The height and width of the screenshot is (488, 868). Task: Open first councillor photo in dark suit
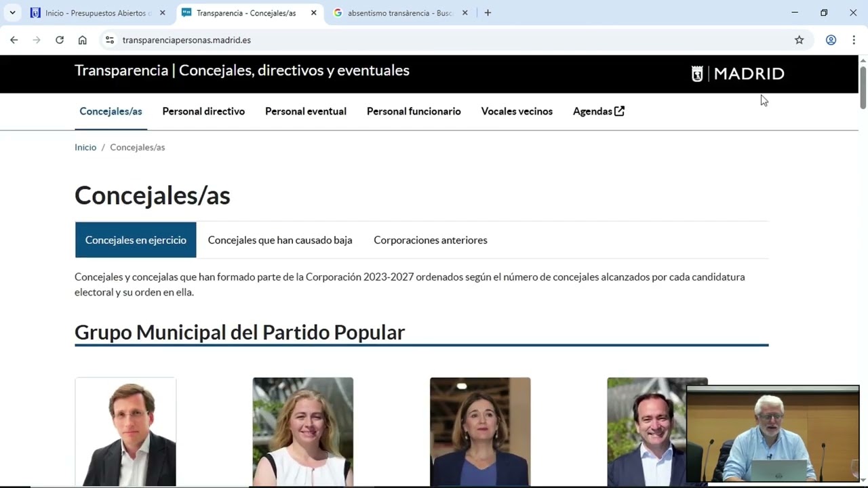[x=125, y=432]
